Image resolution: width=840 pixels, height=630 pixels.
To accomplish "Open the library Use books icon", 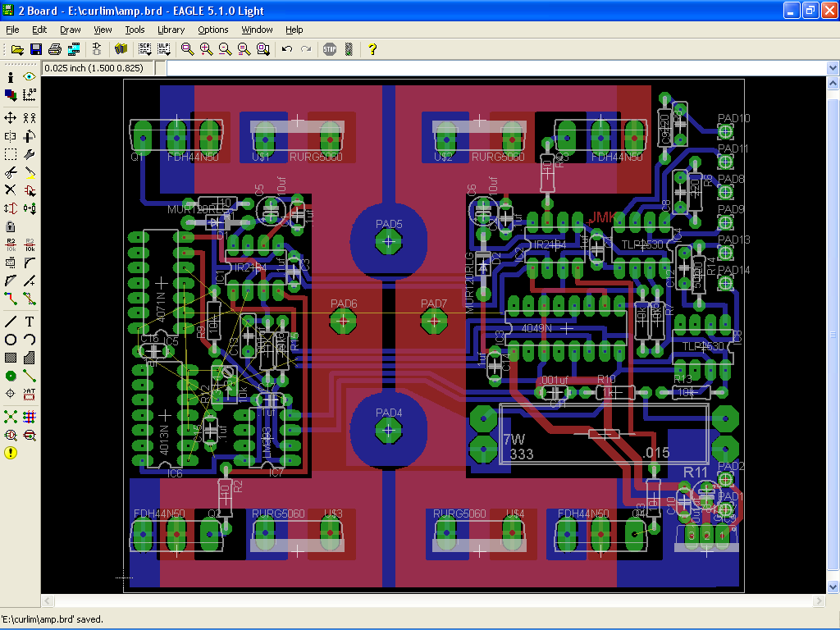I will coord(121,49).
